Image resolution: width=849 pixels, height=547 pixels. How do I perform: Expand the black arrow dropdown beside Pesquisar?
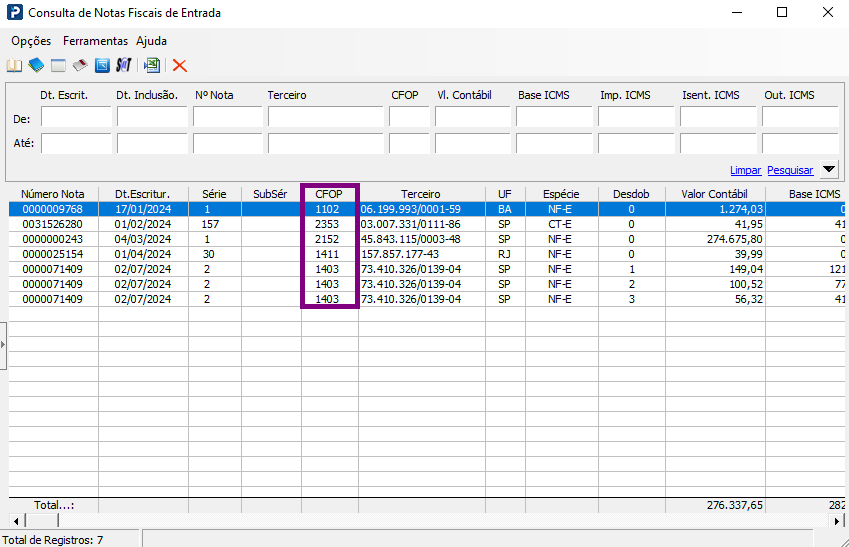829,170
